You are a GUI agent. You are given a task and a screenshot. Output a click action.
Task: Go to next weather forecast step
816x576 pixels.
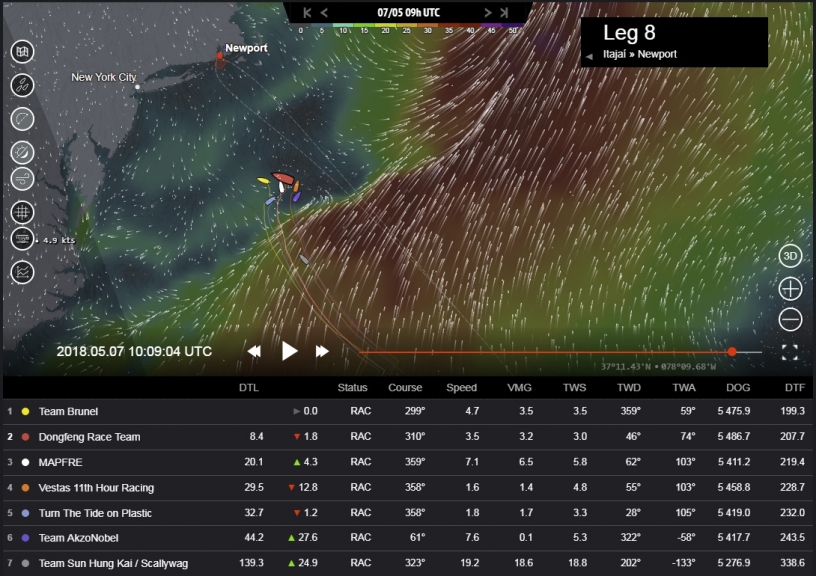(488, 12)
